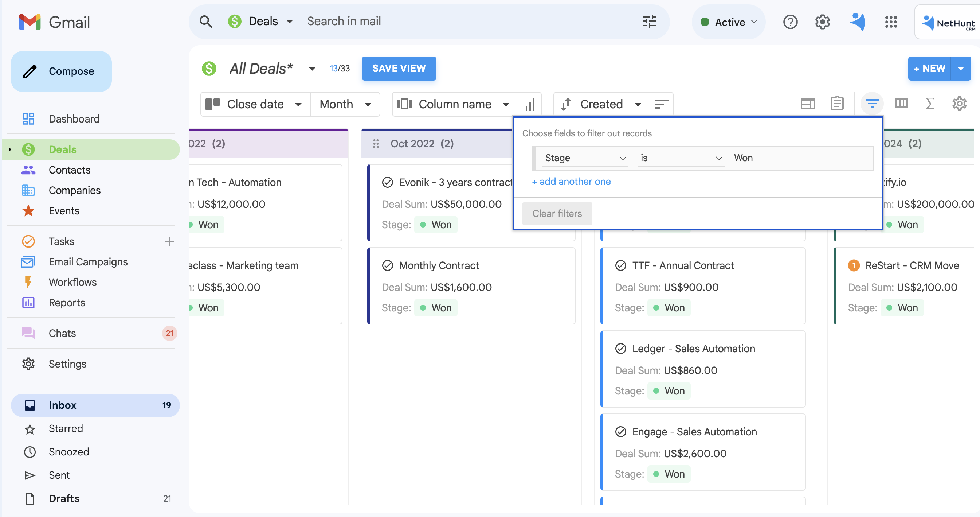Toggle task check on Ledger - Sales Automation
This screenshot has width=980, height=517.
tap(620, 348)
